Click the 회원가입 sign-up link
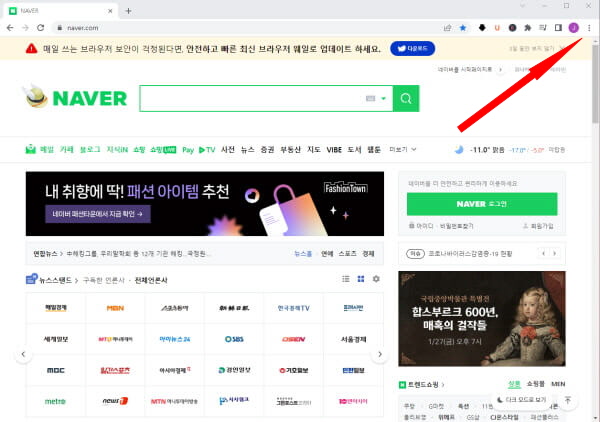Viewport: 600px width, 422px height. coord(538,226)
